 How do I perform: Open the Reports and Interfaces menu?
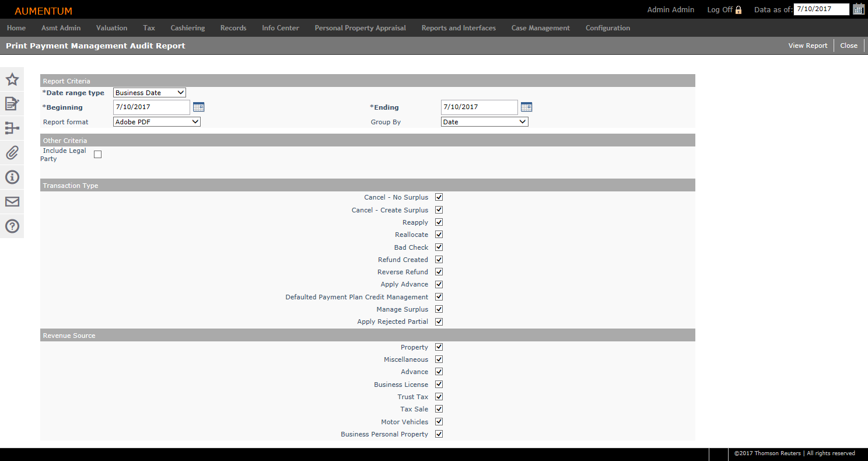459,28
